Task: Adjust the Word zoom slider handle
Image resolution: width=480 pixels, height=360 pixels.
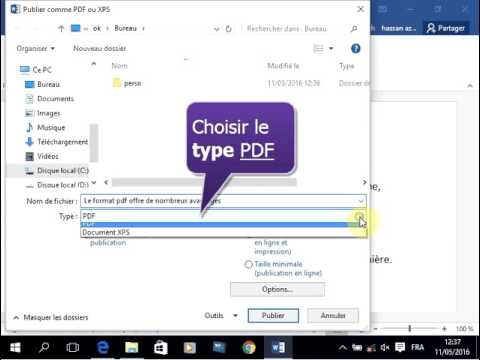Action: coord(409,329)
